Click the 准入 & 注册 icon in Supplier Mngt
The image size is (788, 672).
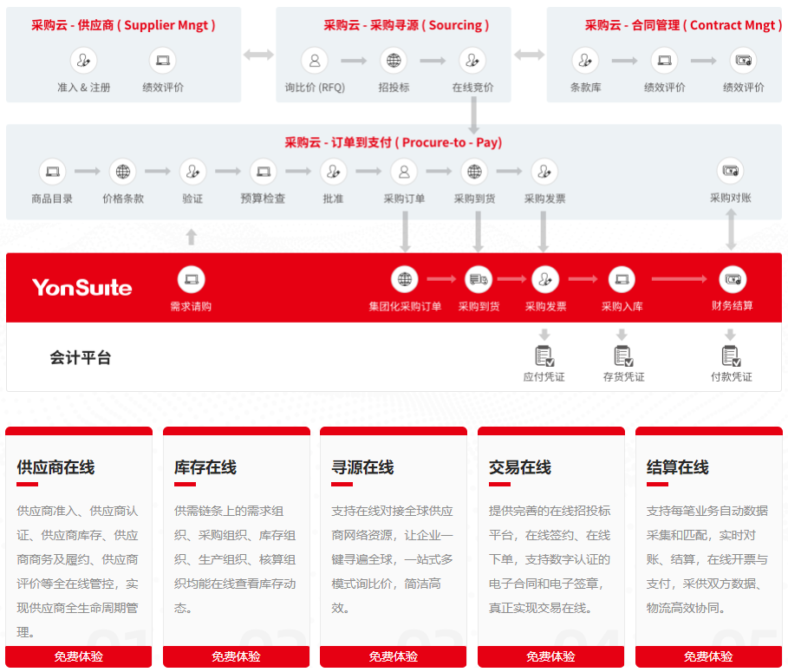click(83, 61)
